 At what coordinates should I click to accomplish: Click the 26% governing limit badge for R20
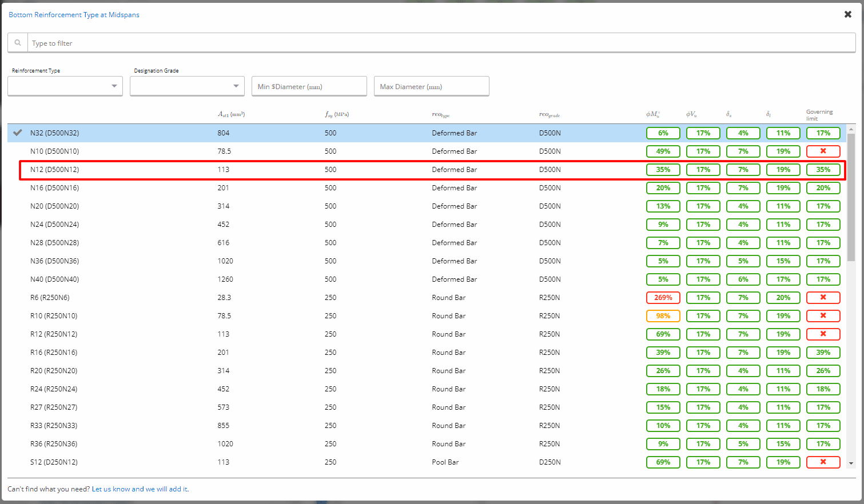823,371
